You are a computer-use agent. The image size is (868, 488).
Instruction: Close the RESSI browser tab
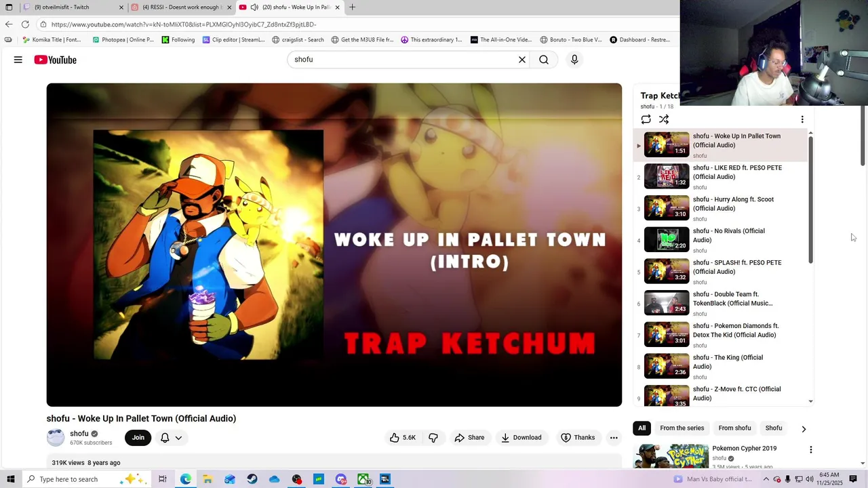229,7
